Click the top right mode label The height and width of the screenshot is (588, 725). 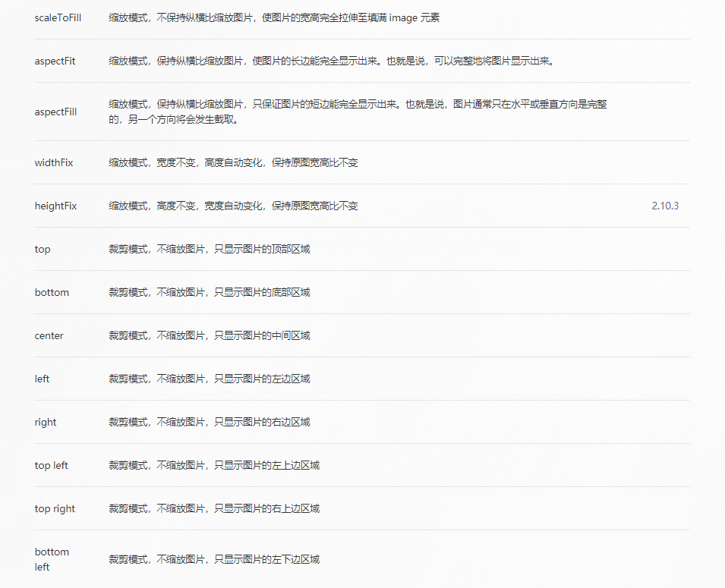tap(55, 508)
